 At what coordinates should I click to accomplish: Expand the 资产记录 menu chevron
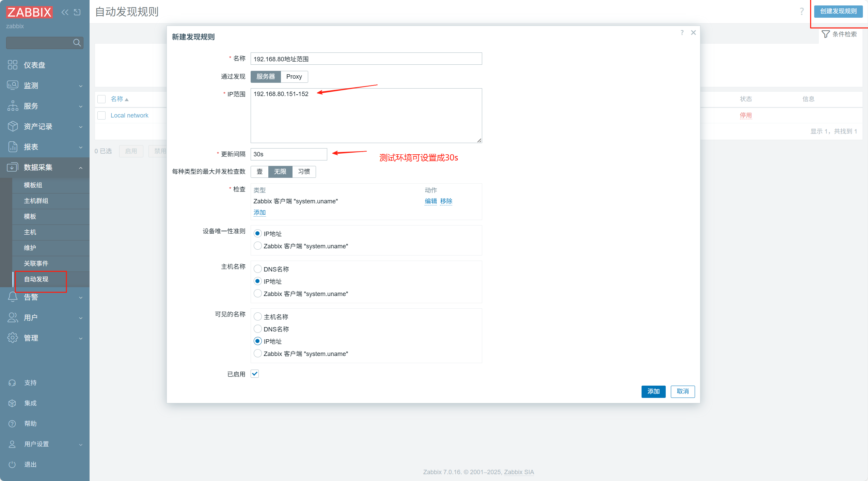click(81, 127)
